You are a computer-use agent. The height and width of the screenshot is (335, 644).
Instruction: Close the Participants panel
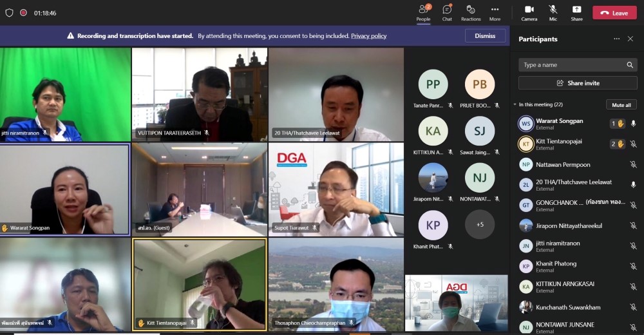click(630, 39)
